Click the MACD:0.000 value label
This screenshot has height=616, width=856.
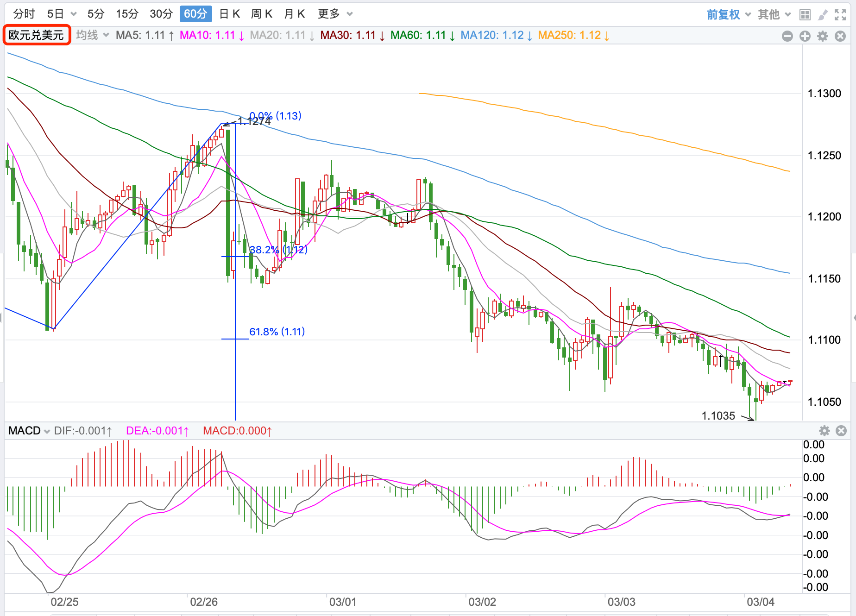point(238,431)
